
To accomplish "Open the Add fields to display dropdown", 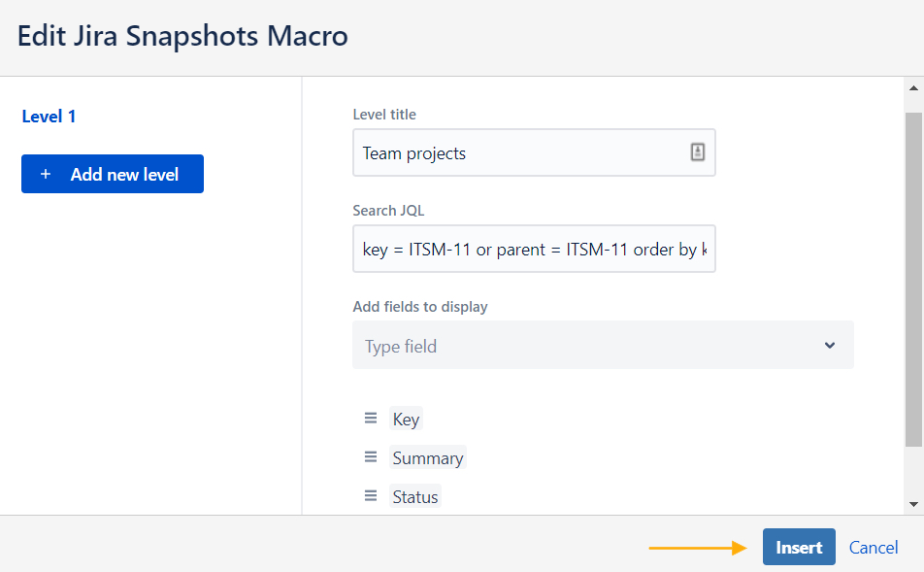I will (603, 345).
